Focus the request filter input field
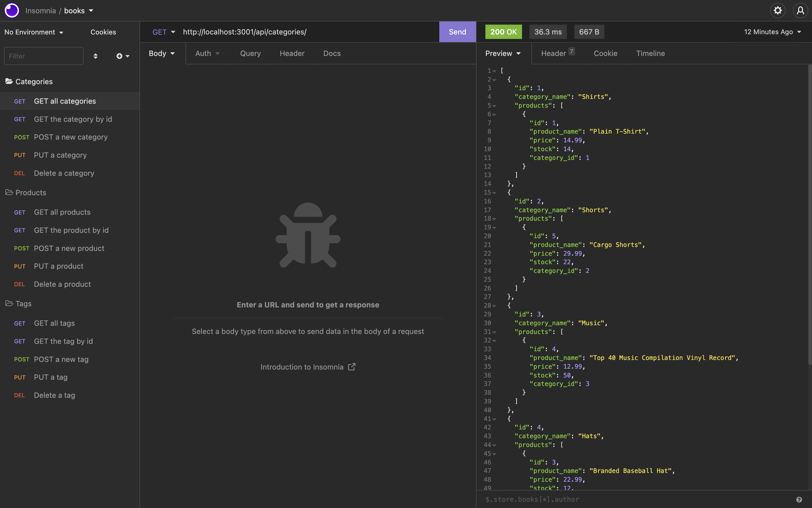Image resolution: width=812 pixels, height=508 pixels. tap(43, 56)
